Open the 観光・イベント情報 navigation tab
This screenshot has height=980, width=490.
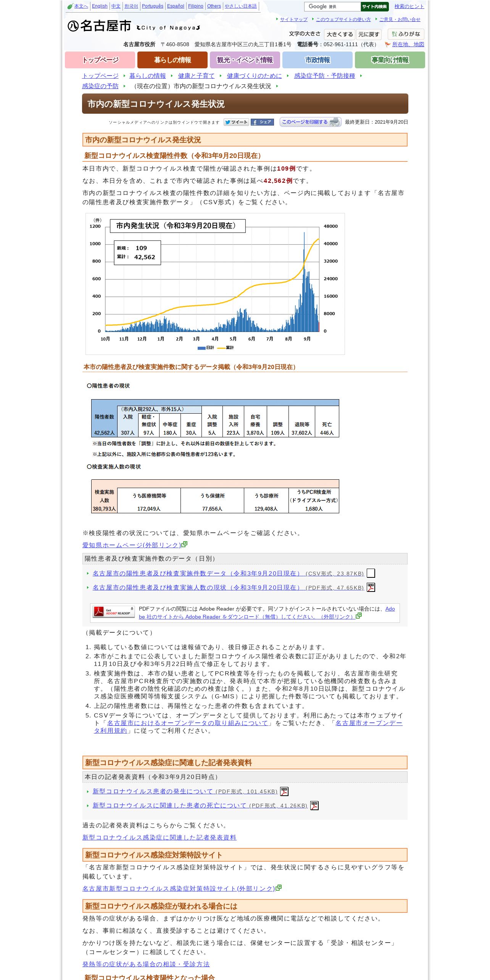click(245, 60)
